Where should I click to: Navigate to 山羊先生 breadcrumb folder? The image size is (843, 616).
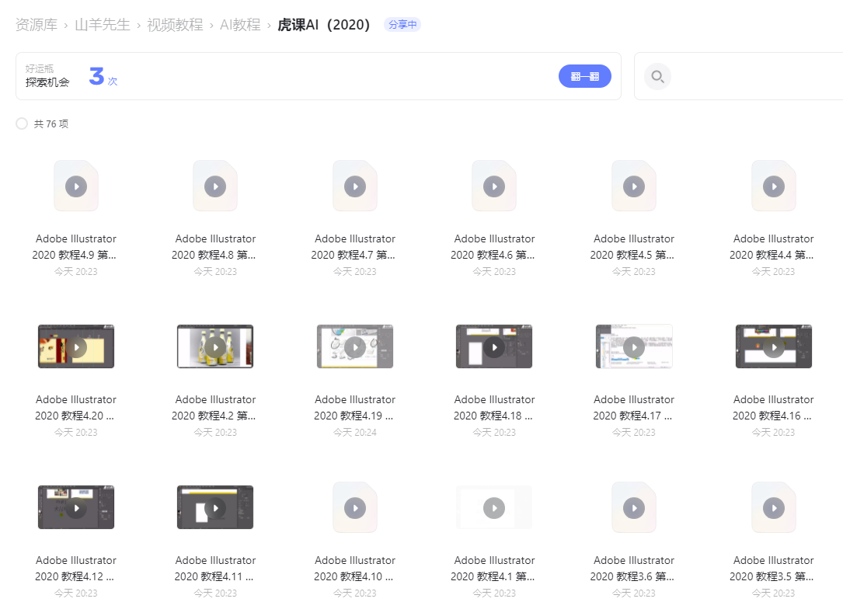(103, 25)
